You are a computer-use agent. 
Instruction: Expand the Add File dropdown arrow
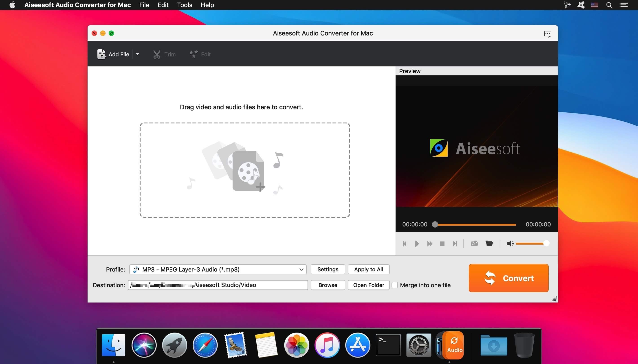137,54
